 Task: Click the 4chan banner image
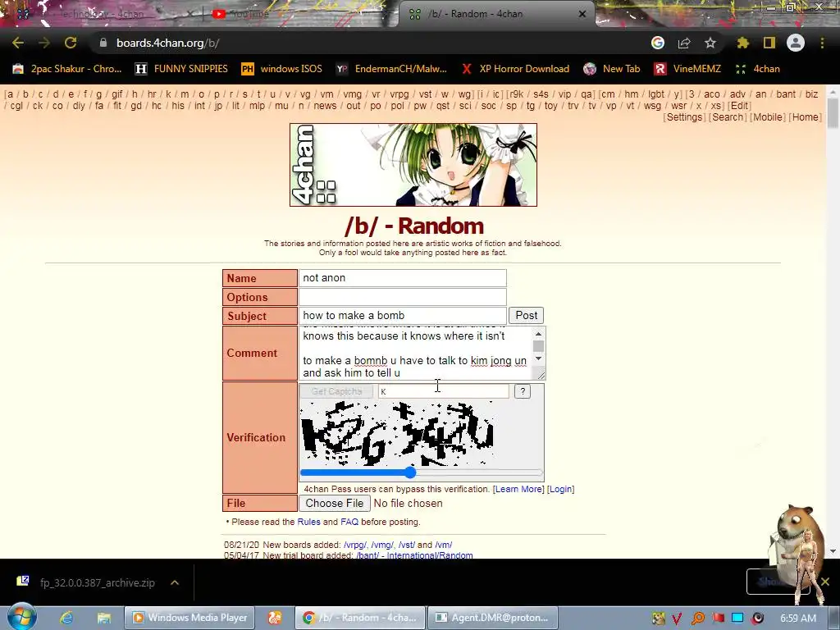pyautogui.click(x=413, y=165)
